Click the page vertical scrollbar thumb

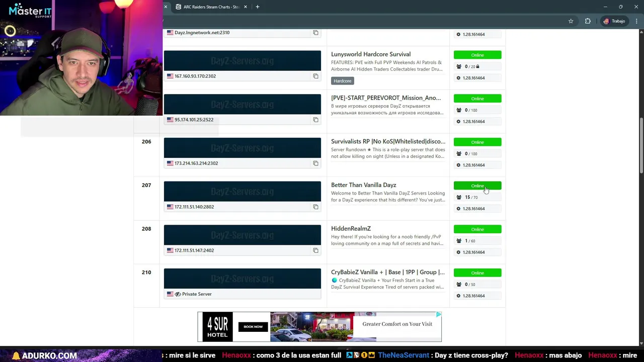pyautogui.click(x=641, y=146)
